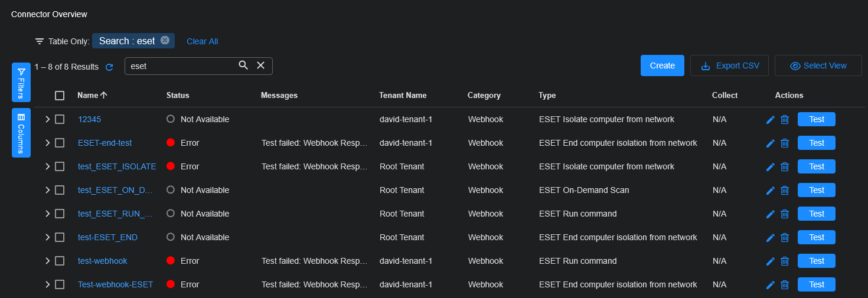Clear the eset search field text
The image size is (868, 298).
point(260,66)
